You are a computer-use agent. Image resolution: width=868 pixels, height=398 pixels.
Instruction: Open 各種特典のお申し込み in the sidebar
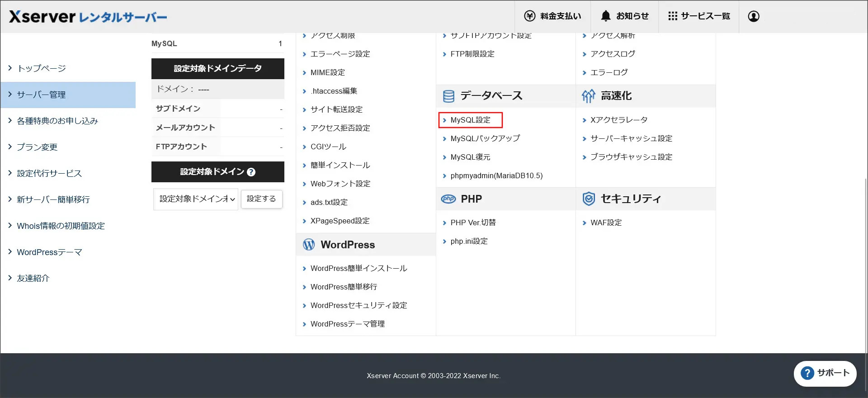tap(57, 121)
